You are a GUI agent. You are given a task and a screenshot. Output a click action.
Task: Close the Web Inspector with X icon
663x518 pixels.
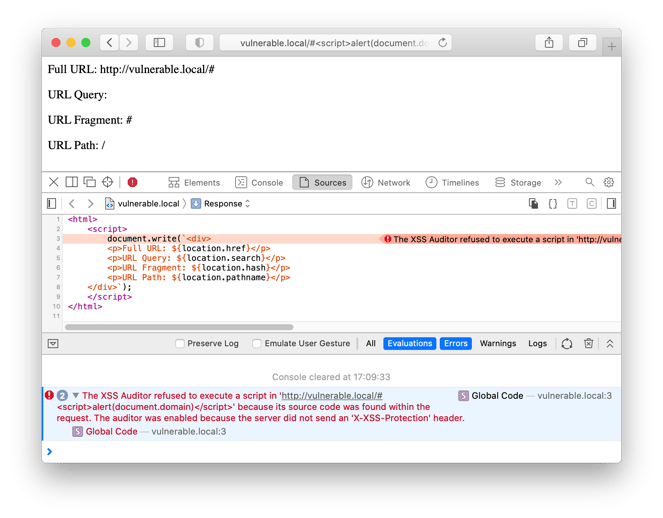point(54,182)
